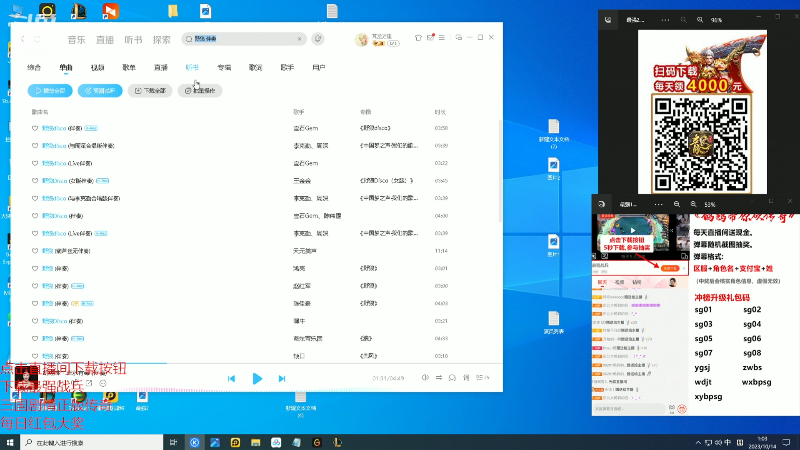Click artist name 三合会 in song list
Image resolution: width=800 pixels, height=450 pixels.
point(302,181)
